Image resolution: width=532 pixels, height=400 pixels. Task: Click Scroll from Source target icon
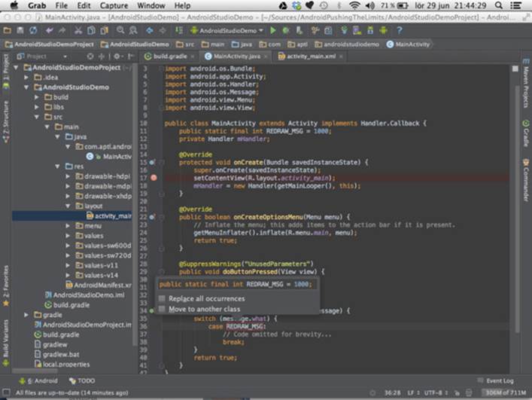point(90,56)
